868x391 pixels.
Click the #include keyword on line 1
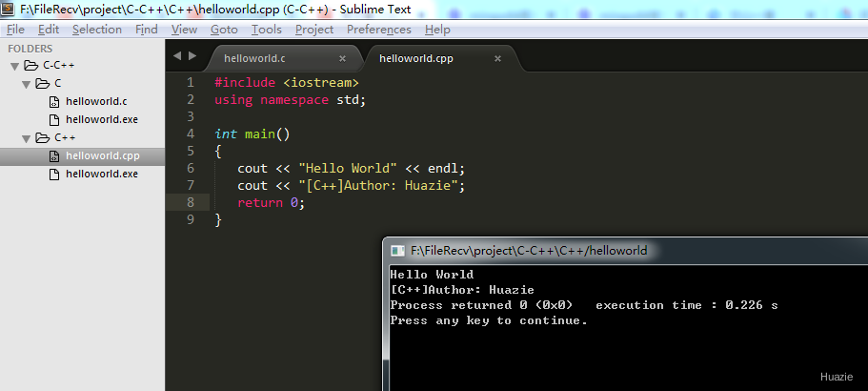(x=245, y=83)
